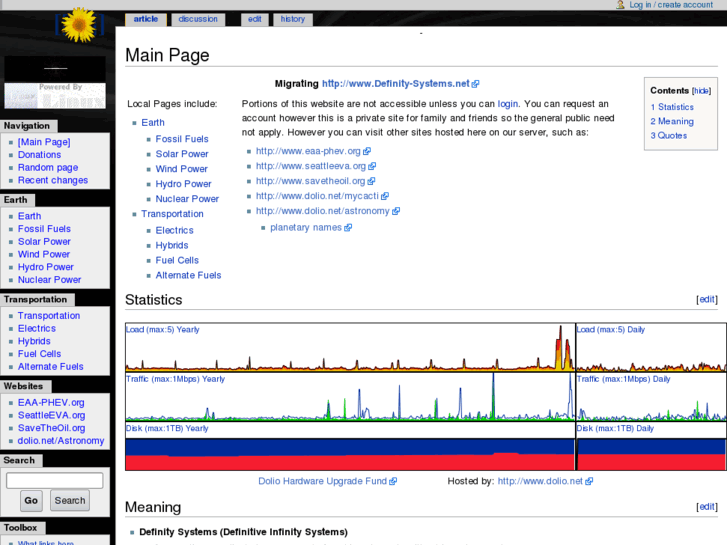Viewport: 727px width, 545px height.
Task: Focus the sidebar search input field
Action: [55, 481]
